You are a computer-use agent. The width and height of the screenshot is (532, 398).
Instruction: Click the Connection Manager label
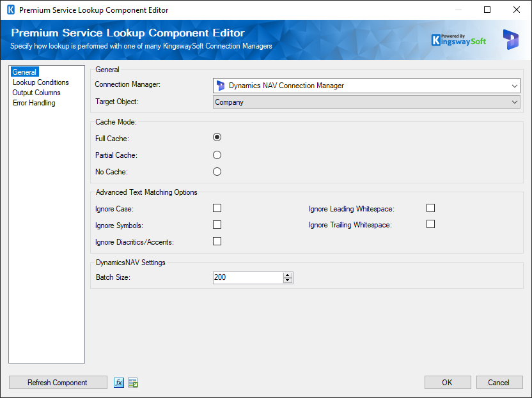(128, 84)
